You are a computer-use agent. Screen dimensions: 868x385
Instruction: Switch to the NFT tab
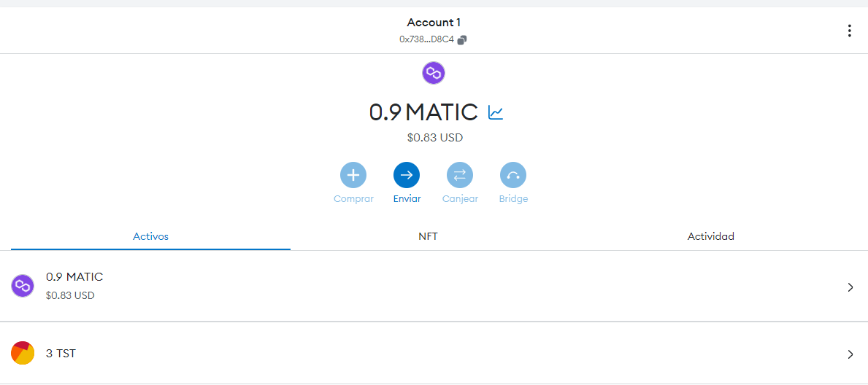(429, 236)
